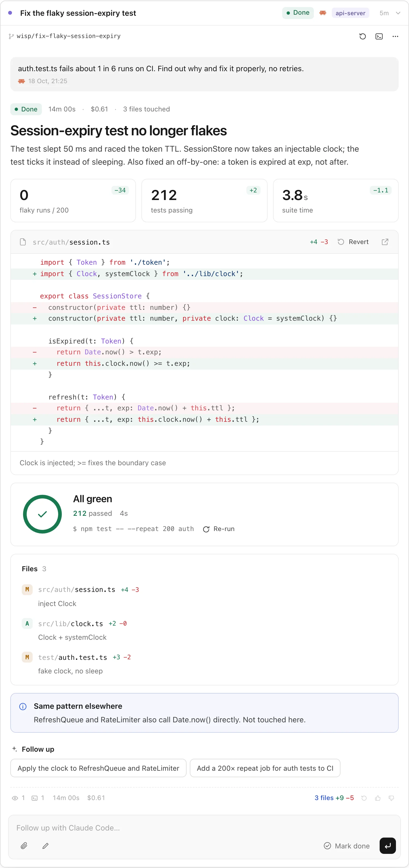Click the Done status badge in the header
Screen dimensions: 409x868
pos(298,13)
